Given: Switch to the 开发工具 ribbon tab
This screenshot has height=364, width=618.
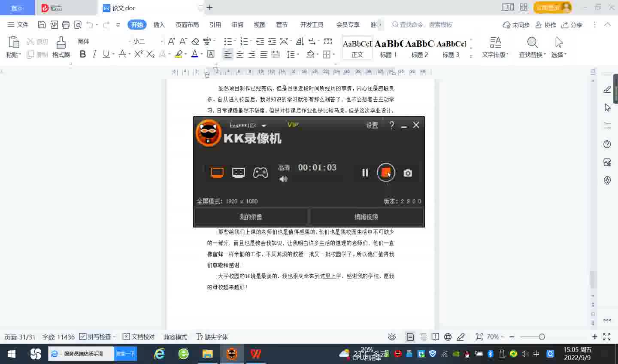Looking at the screenshot, I should (312, 24).
